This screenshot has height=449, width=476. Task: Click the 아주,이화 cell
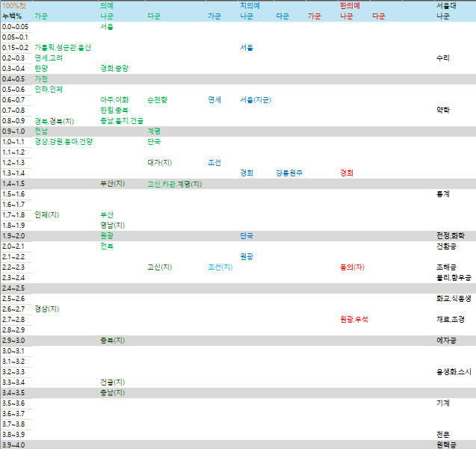point(114,99)
